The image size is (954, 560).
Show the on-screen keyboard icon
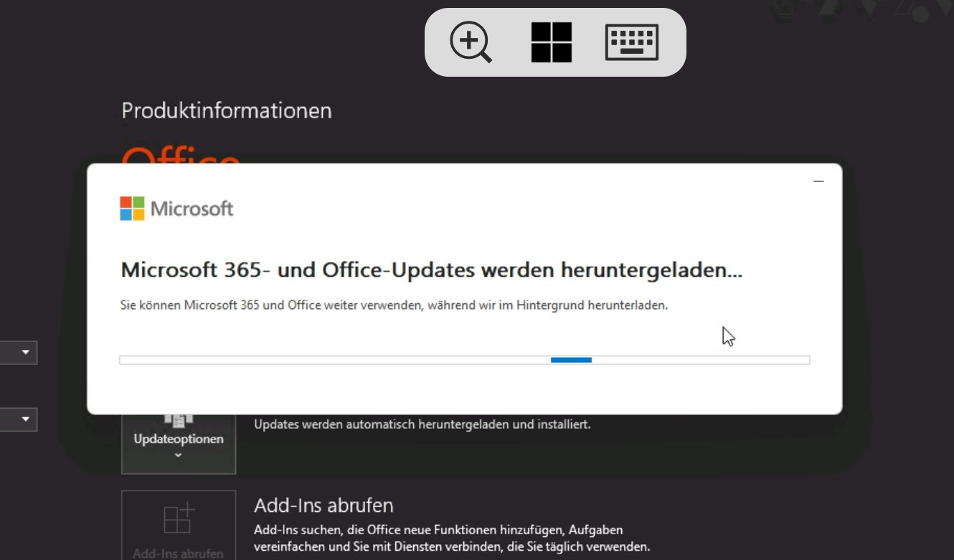pos(632,42)
